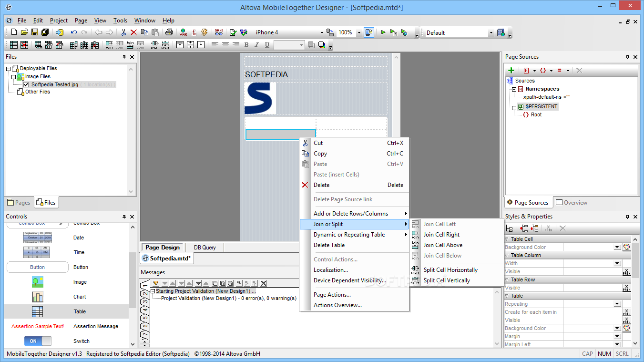Collapse the Namespaces tree node
The width and height of the screenshot is (644, 362).
point(514,89)
